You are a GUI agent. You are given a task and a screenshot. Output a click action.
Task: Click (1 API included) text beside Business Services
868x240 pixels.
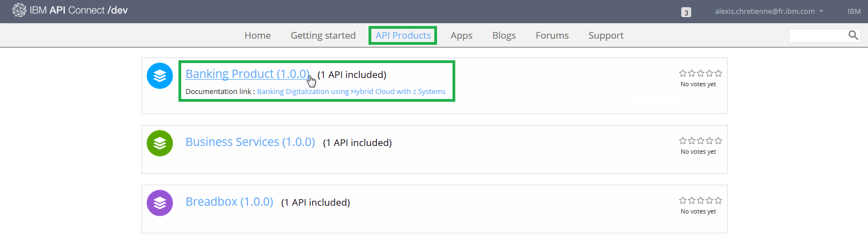click(x=357, y=143)
